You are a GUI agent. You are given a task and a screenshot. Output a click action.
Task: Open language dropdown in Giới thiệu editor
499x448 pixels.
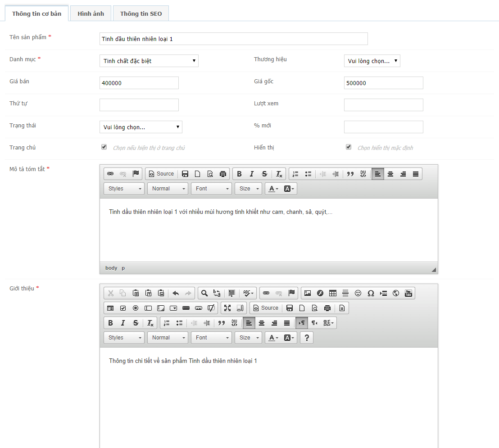click(328, 323)
